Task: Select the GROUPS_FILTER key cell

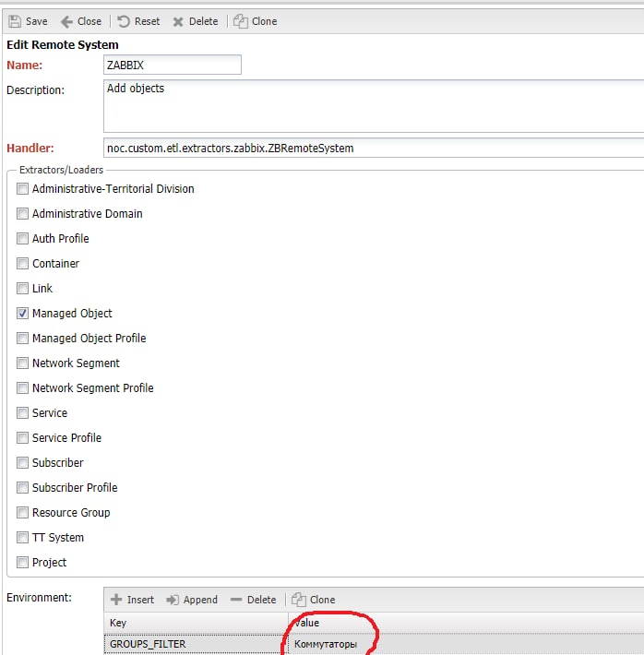Action: click(196, 644)
